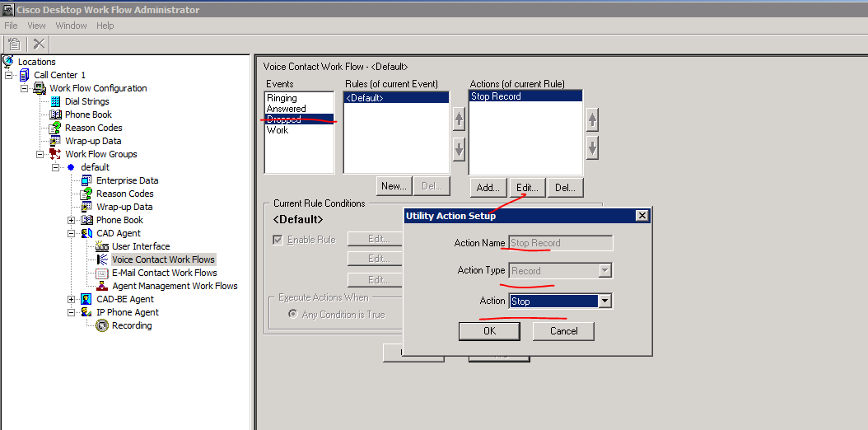Select the Dropped event

point(300,119)
